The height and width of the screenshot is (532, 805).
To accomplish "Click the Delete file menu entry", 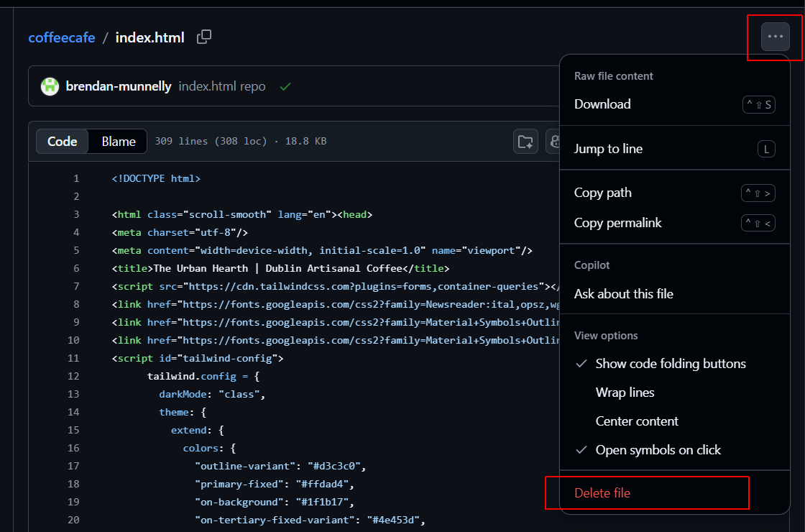I will [675, 493].
